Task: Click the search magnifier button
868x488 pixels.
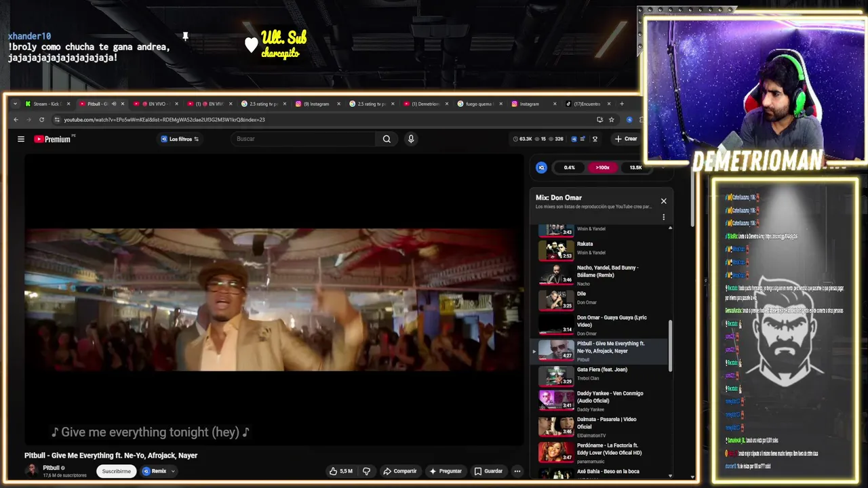Action: 387,139
